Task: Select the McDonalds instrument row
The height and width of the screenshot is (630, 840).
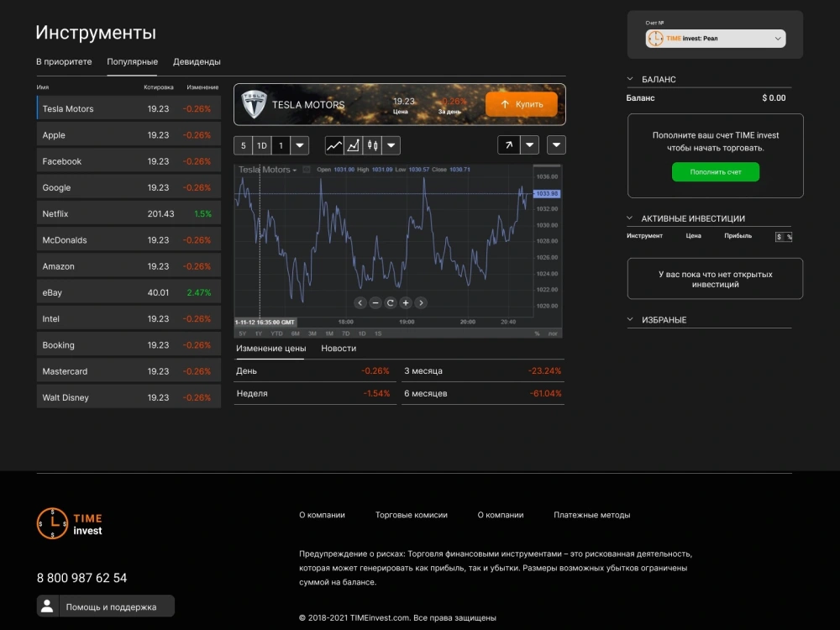Action: (x=129, y=239)
